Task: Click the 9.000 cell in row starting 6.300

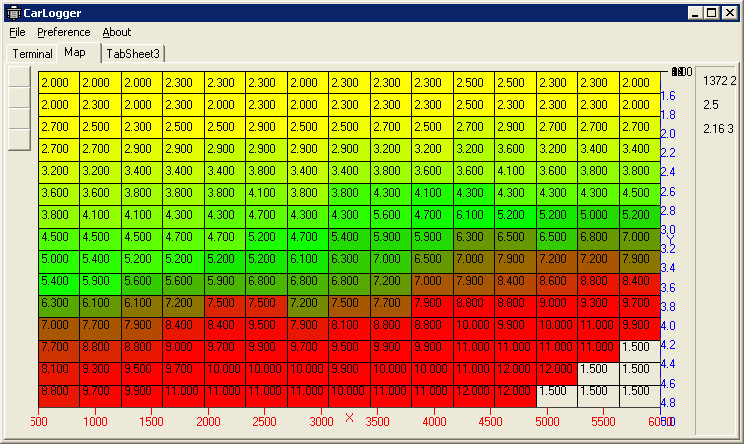Action: (557, 306)
